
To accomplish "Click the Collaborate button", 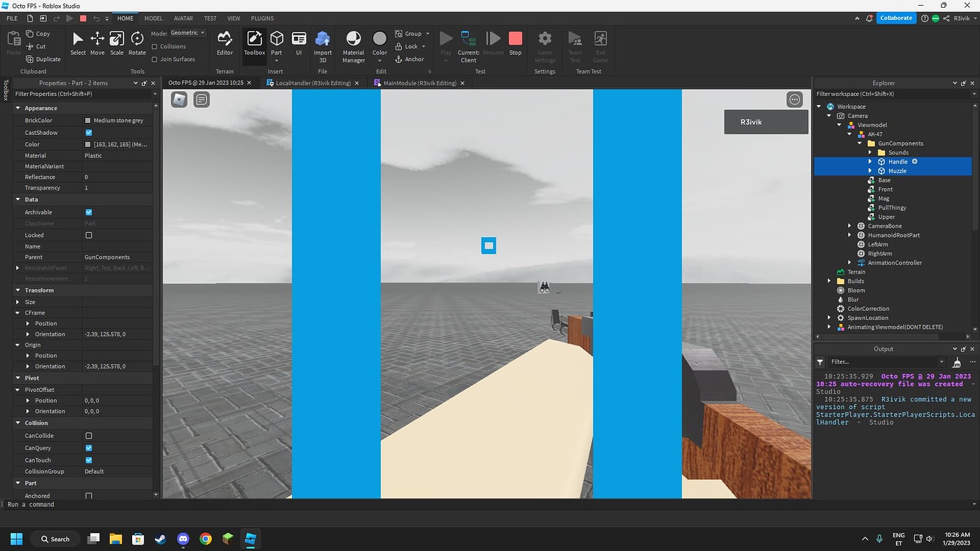I will 896,17.
